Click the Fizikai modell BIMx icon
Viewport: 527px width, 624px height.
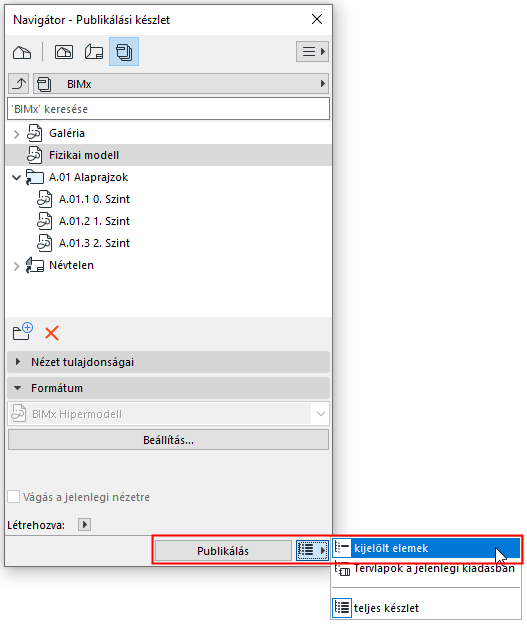tap(35, 155)
